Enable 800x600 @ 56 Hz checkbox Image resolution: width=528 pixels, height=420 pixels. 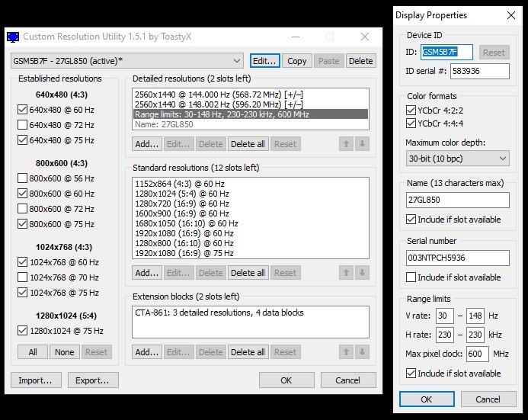[x=22, y=178]
